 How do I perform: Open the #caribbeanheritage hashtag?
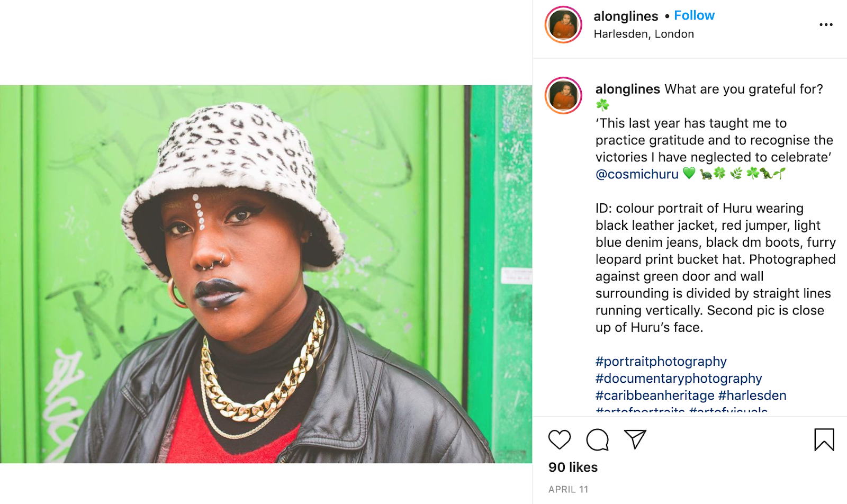[655, 395]
